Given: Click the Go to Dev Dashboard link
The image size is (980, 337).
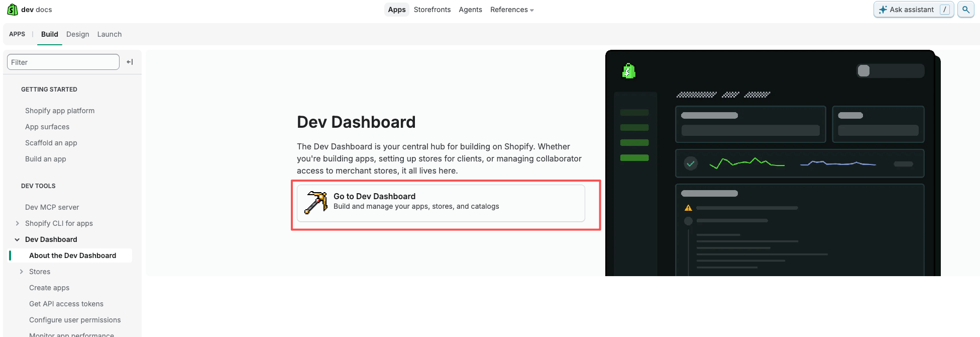Looking at the screenshot, I should click(x=441, y=203).
